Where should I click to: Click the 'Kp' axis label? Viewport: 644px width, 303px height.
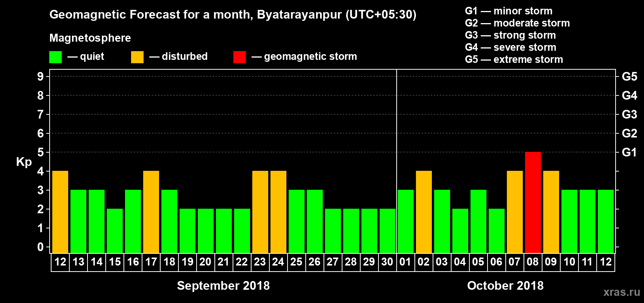pos(24,162)
